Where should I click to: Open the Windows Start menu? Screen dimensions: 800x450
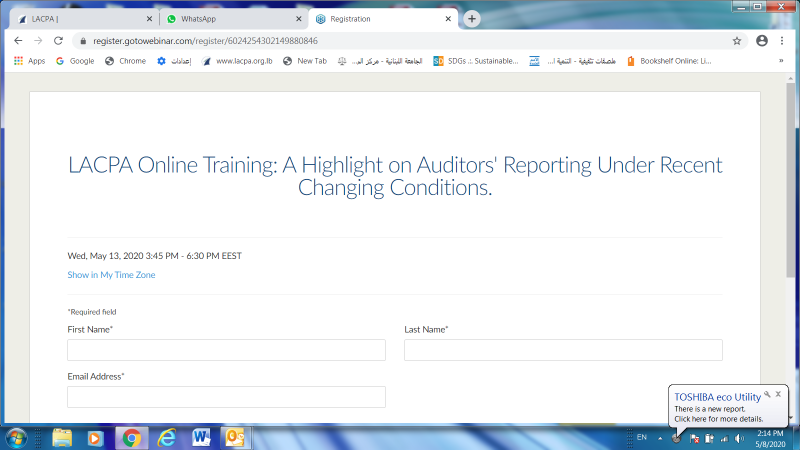coord(16,438)
